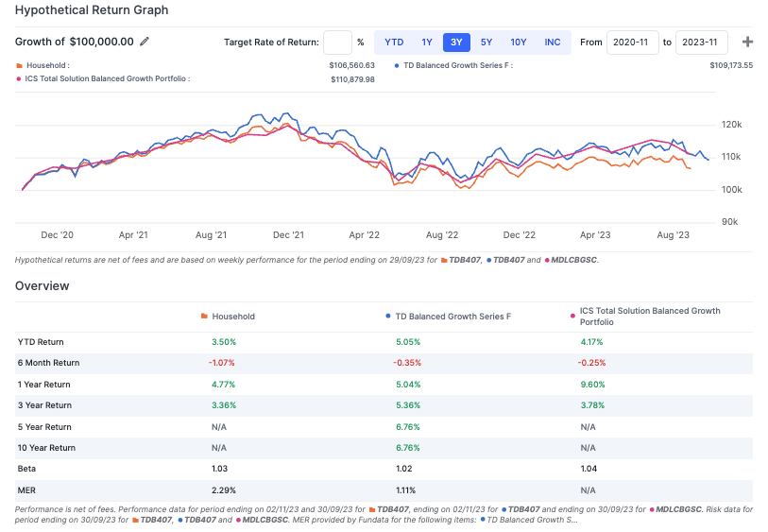768x532 pixels.
Task: Click the Dec '21 x-axis label
Action: 288,235
